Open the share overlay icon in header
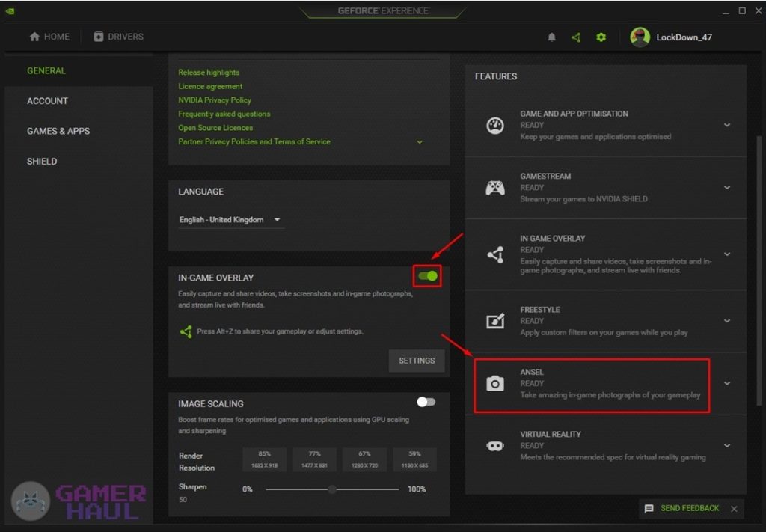The image size is (766, 532). click(577, 37)
